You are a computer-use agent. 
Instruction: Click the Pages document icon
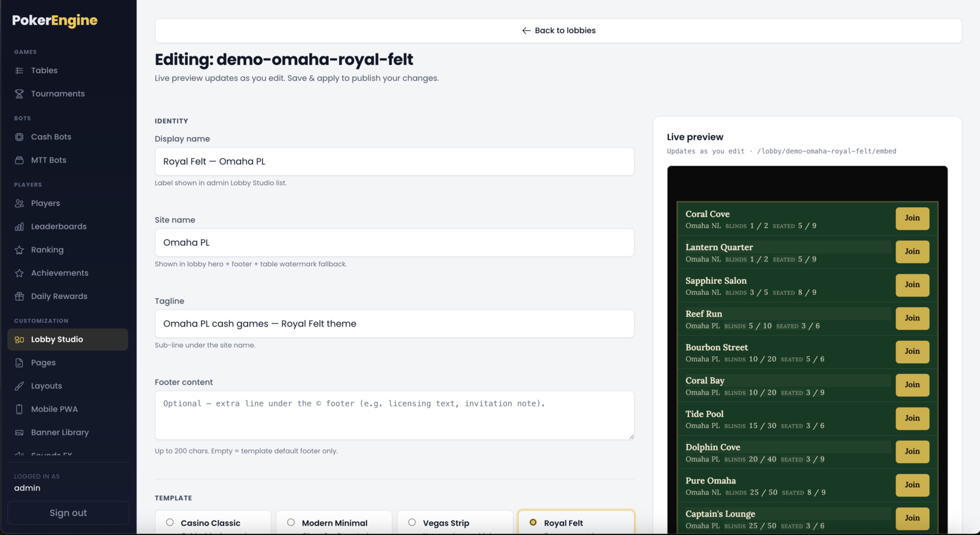tap(19, 363)
